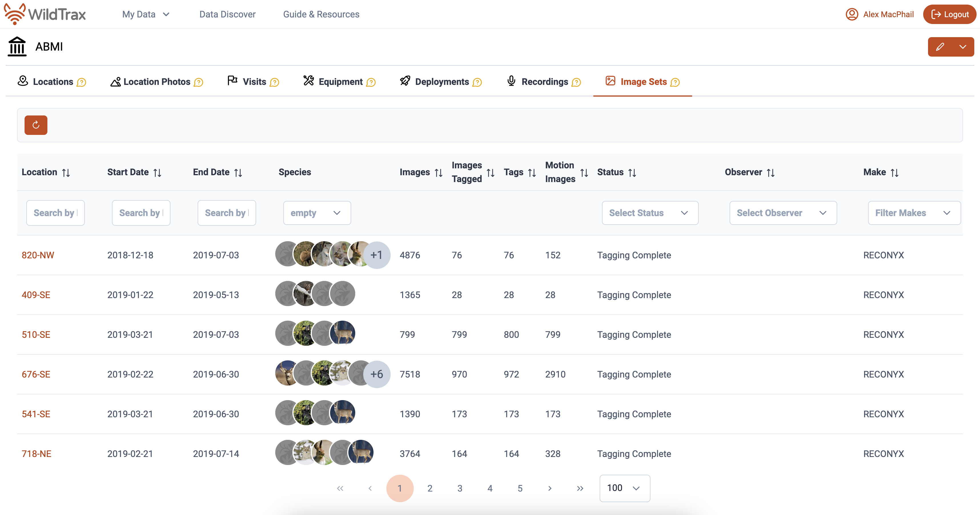The height and width of the screenshot is (515, 980).
Task: Sort table by Location column arrows
Action: click(66, 173)
